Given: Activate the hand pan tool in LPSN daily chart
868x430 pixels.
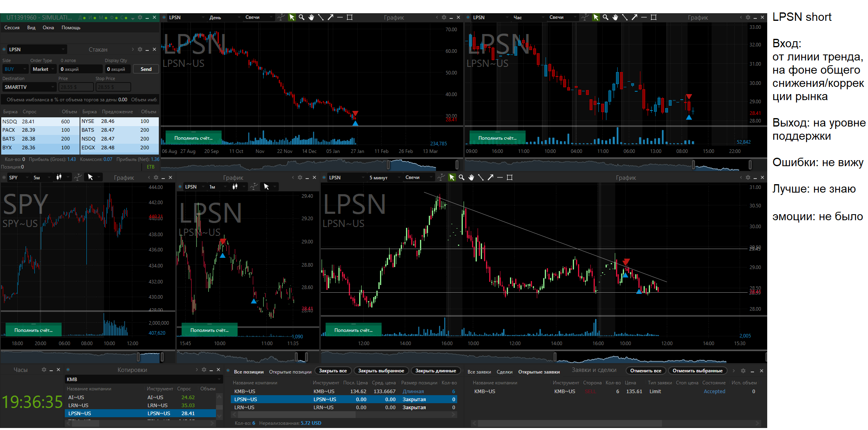Looking at the screenshot, I should pyautogui.click(x=311, y=17).
